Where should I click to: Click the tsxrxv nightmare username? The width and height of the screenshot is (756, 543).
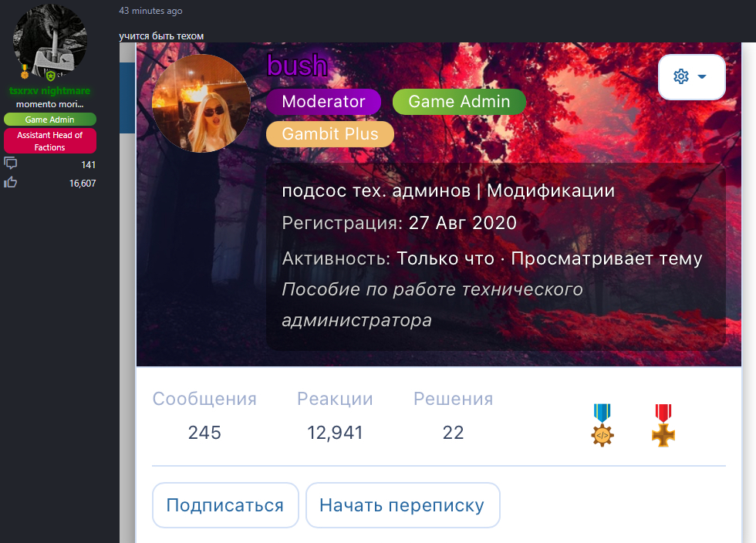point(49,91)
